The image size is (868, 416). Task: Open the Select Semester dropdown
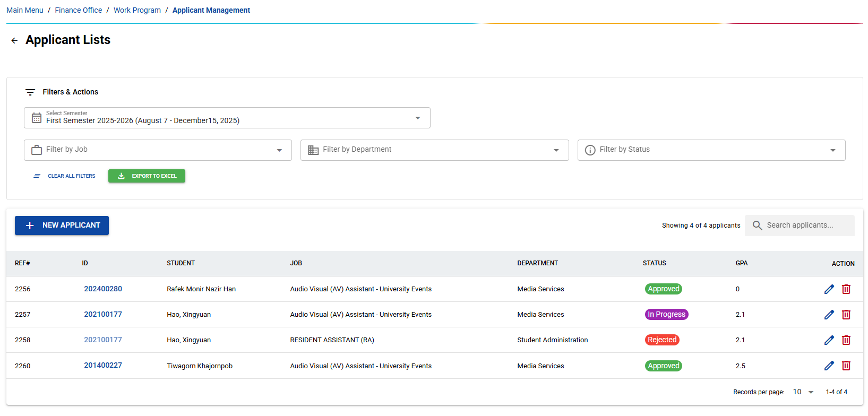(x=227, y=118)
